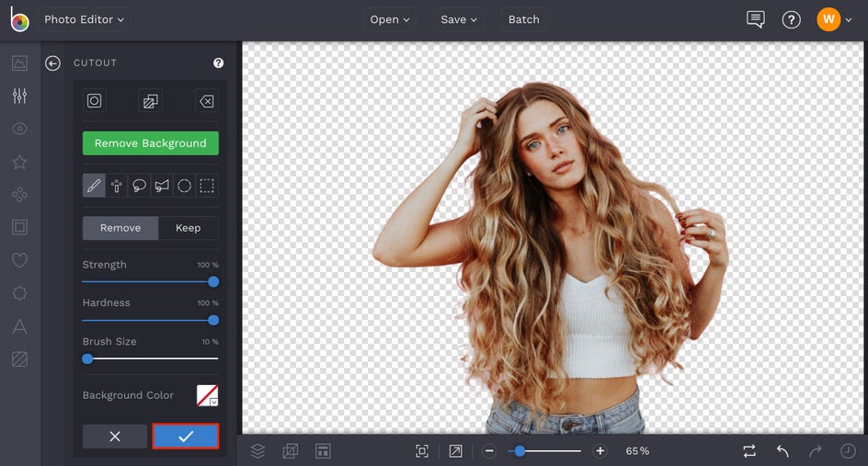Go back from the Cutout panel

pos(52,63)
